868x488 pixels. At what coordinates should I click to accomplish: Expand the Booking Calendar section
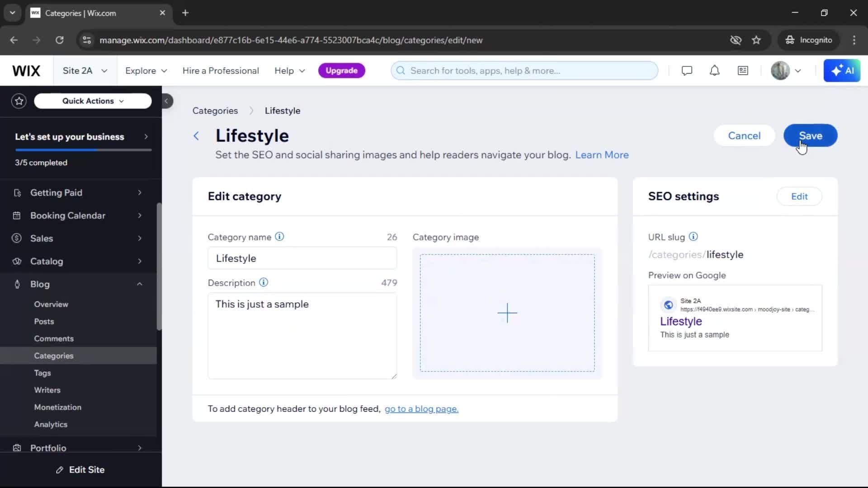[140, 216]
